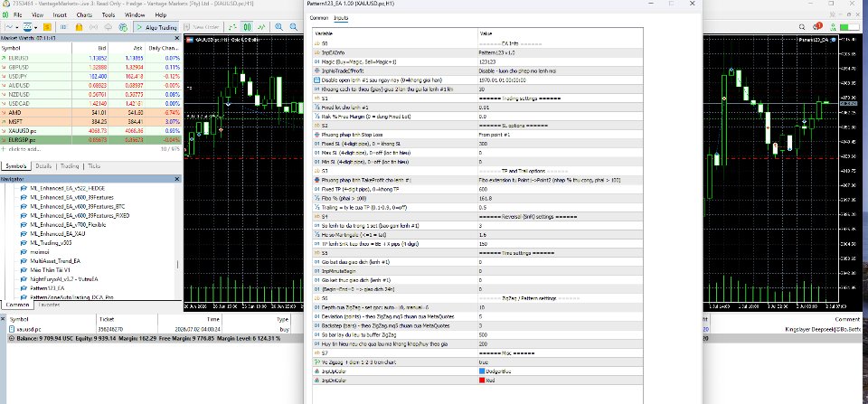The height and width of the screenshot is (404, 868).
Task: Switch Market Watch to Details tab
Action: pos(43,166)
